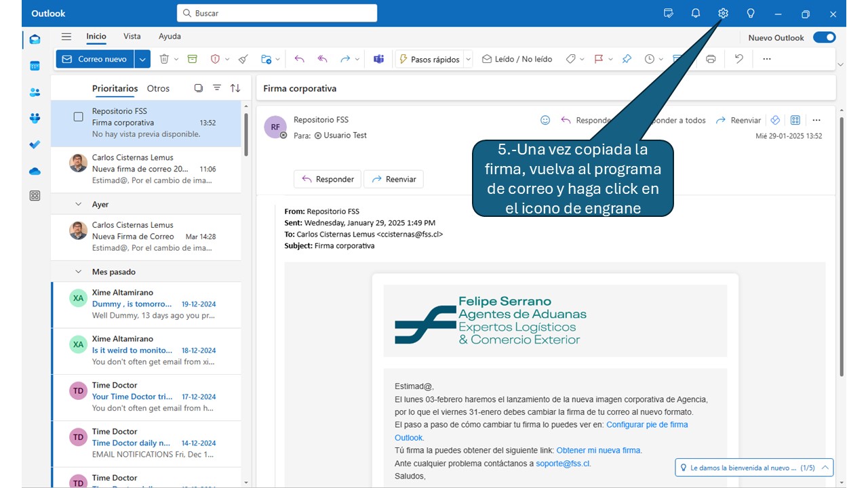Reply using toolbar reply arrow
Viewport: 868px width, 488px height.
300,59
